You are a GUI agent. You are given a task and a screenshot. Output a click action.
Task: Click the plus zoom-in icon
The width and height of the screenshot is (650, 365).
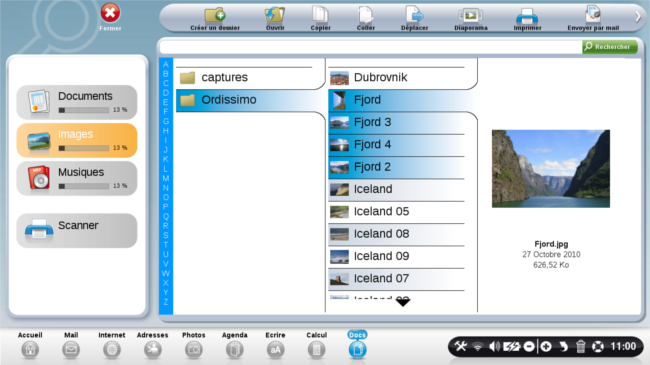546,346
